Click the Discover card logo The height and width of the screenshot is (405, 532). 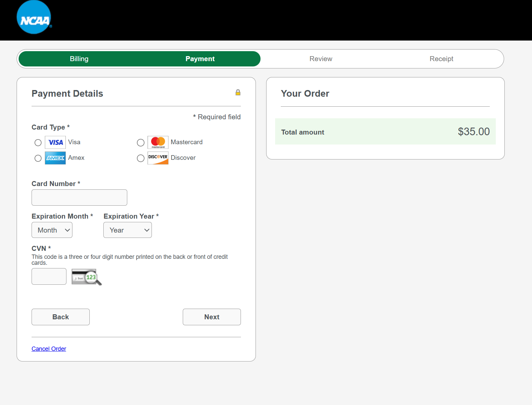coord(158,158)
